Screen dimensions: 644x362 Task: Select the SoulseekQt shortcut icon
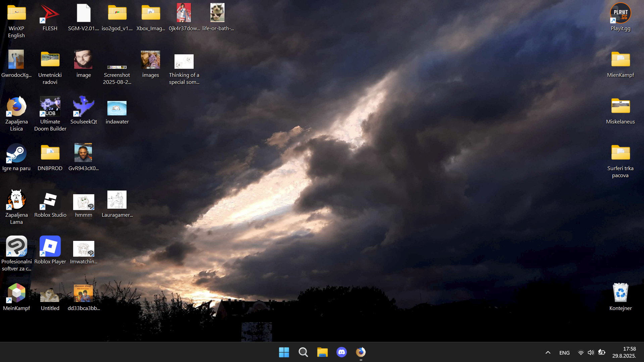tap(84, 107)
